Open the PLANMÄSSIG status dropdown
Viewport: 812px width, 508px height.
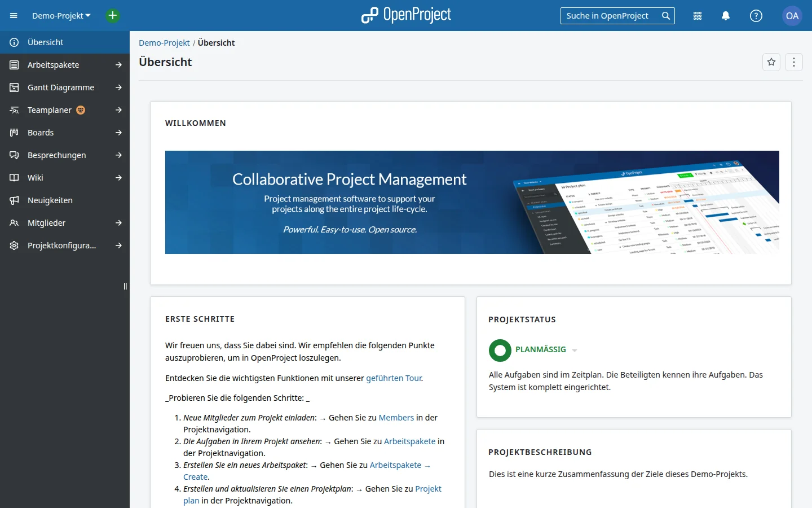pyautogui.click(x=575, y=350)
